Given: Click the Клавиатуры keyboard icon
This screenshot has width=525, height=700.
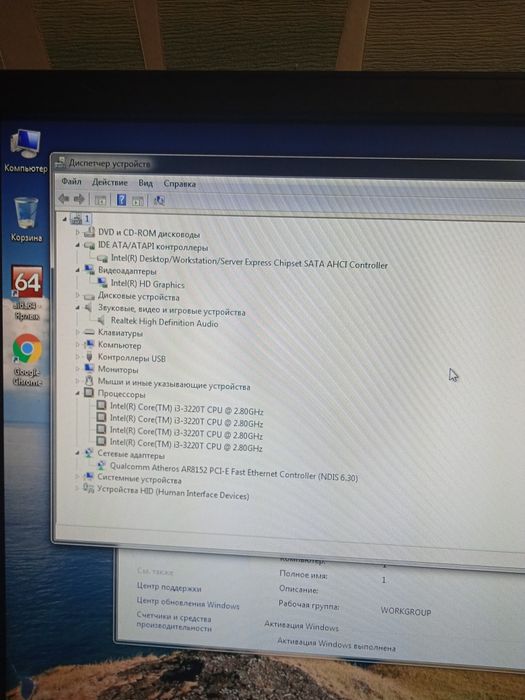Looking at the screenshot, I should (x=89, y=332).
